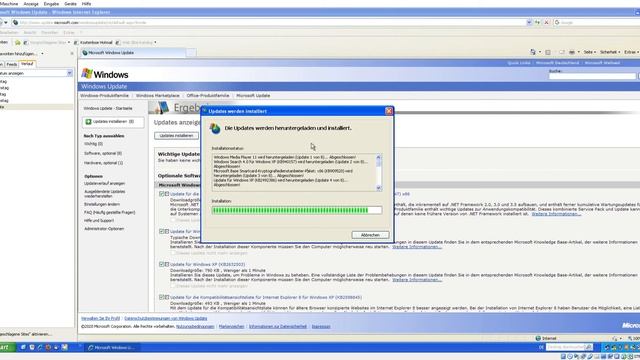Click the address bar URL field
Viewport: 640px width, 360px height.
269,22
